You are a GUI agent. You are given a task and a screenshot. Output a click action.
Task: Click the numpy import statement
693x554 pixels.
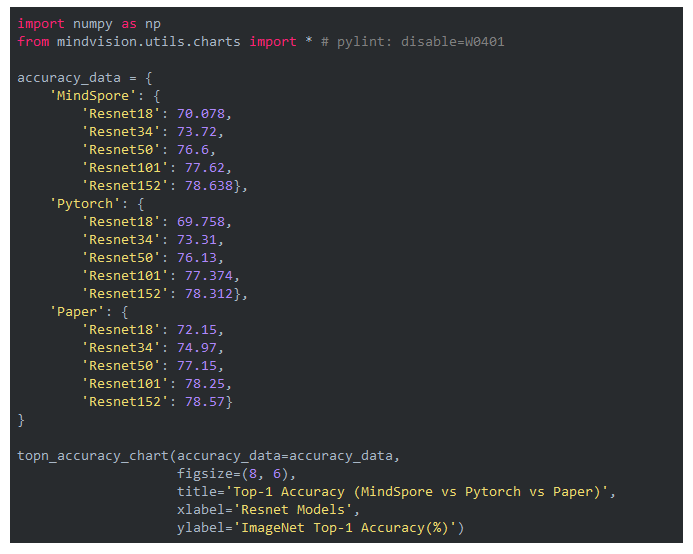[88, 23]
